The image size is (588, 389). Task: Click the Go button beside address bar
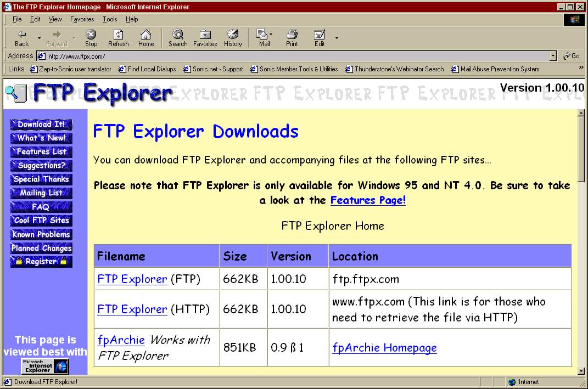[572, 56]
